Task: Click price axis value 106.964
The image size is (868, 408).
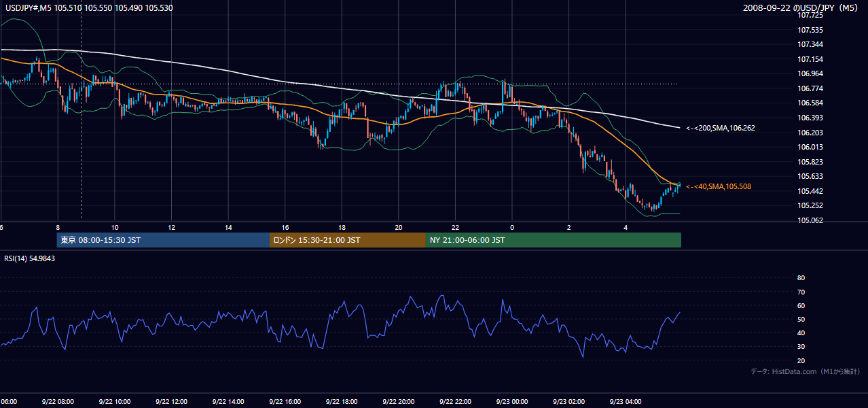Action: pyautogui.click(x=811, y=73)
